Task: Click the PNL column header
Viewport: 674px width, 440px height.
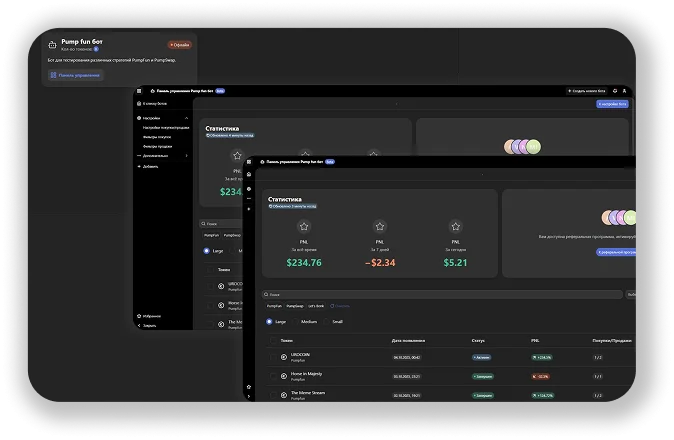Action: (x=535, y=340)
